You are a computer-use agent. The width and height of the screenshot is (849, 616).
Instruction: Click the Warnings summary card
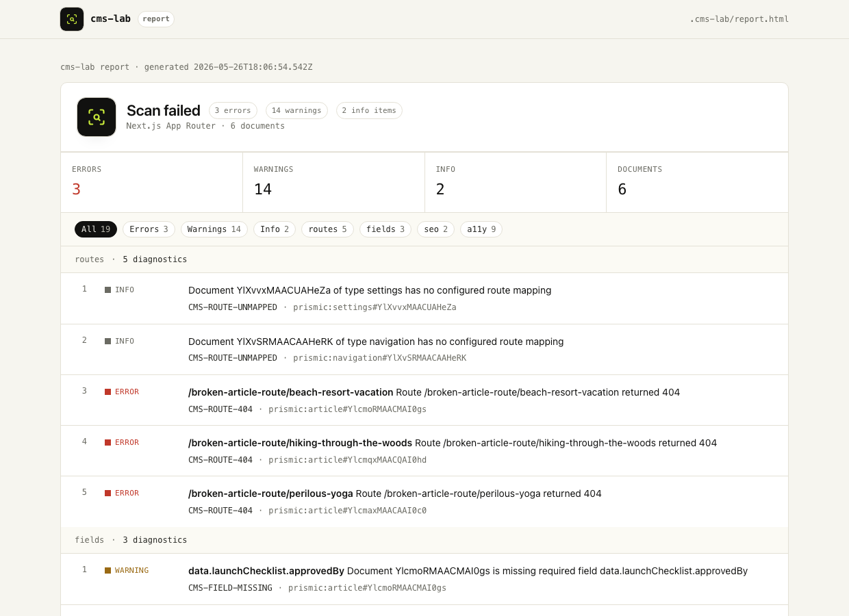click(333, 182)
